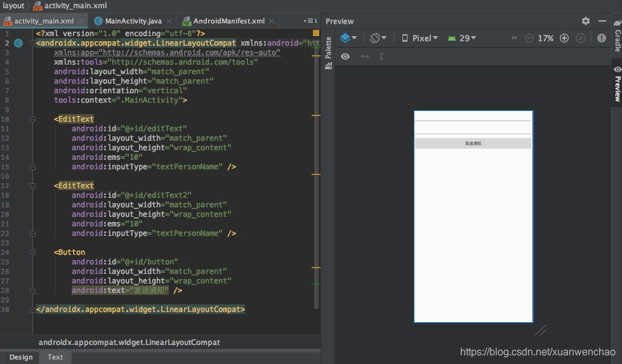Click the android:id editText2 value on line 18
The height and width of the screenshot is (364, 622).
(x=156, y=195)
